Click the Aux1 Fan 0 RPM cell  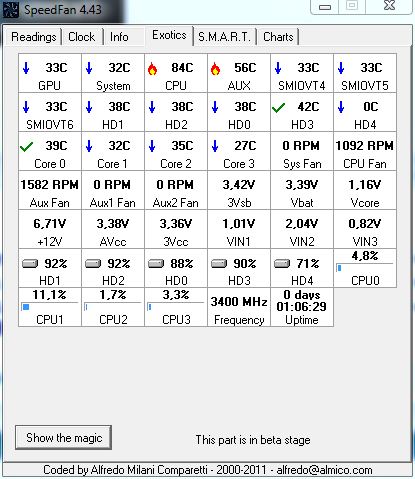coord(113,190)
